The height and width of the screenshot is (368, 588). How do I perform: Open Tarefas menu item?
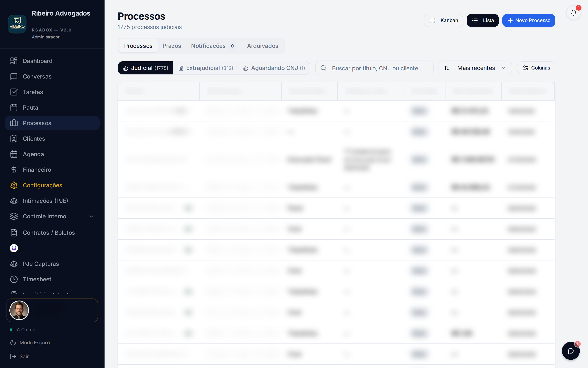(52, 92)
